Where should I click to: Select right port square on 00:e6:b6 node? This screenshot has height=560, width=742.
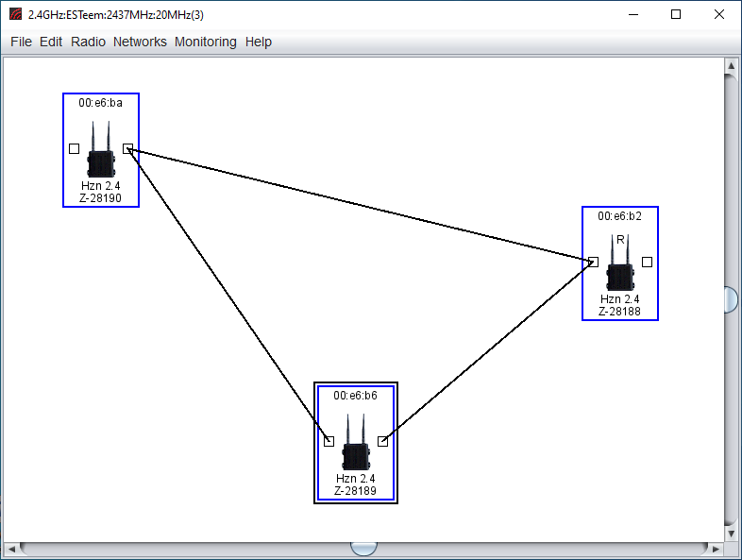pyautogui.click(x=382, y=441)
